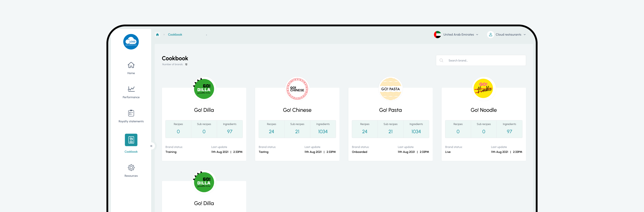Viewport: 644px width, 212px height.
Task: Click the United Arab Emirates flag icon
Action: 438,35
